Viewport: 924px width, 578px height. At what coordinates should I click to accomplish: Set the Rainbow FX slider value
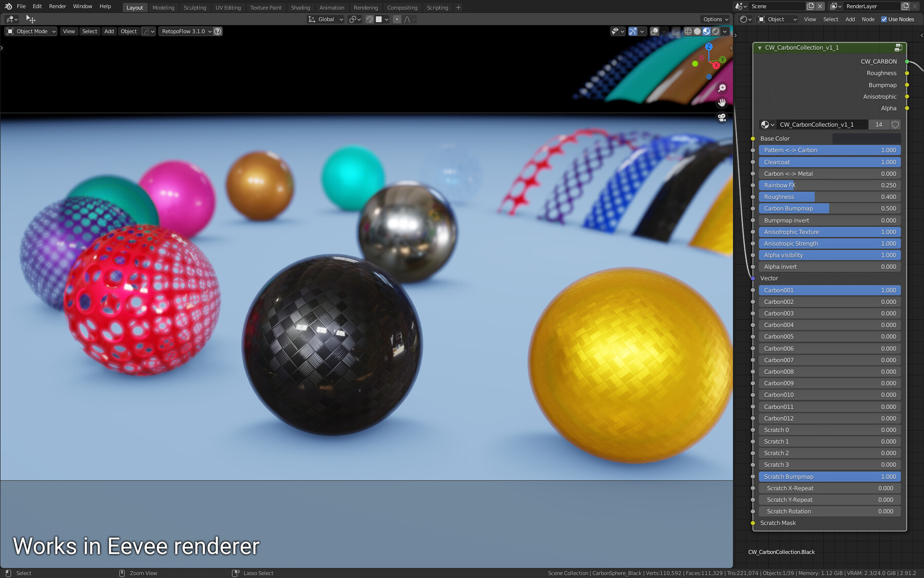pyautogui.click(x=829, y=185)
